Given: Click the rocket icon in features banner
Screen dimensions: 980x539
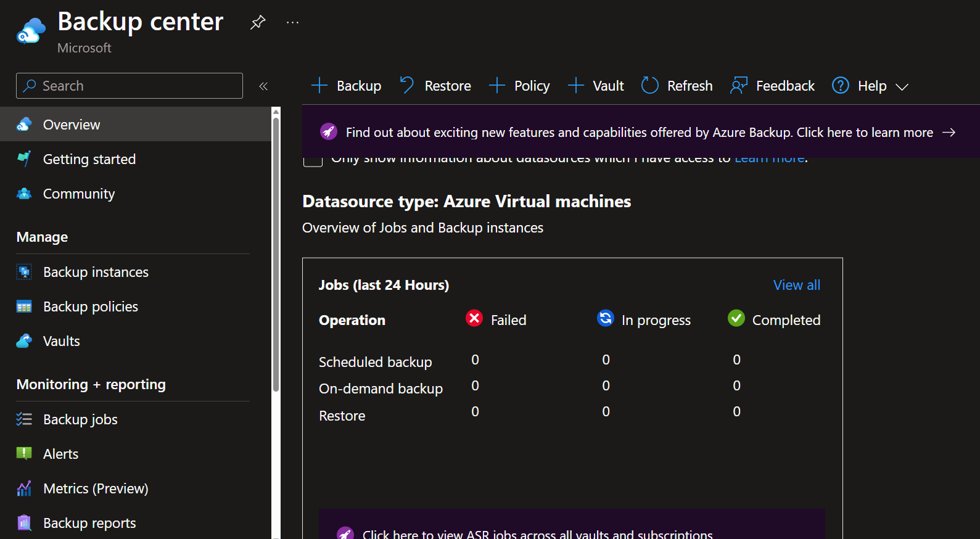Looking at the screenshot, I should coord(329,131).
